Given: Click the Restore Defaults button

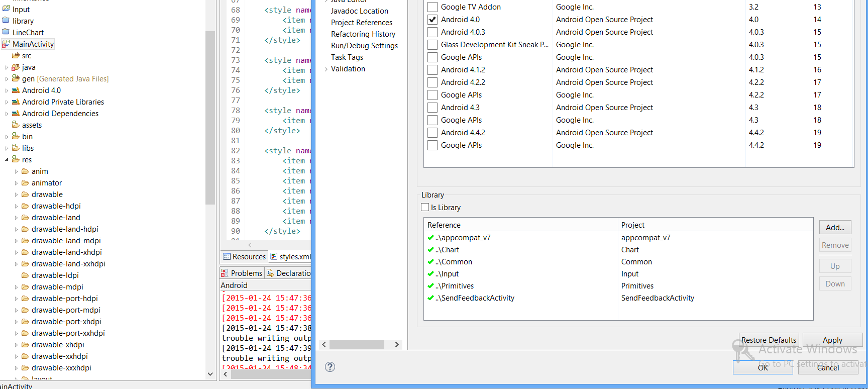Looking at the screenshot, I should click(x=769, y=340).
